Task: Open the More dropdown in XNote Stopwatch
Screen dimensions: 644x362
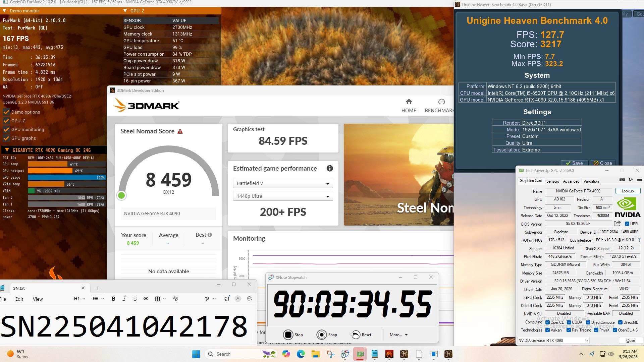Action: [x=398, y=335]
